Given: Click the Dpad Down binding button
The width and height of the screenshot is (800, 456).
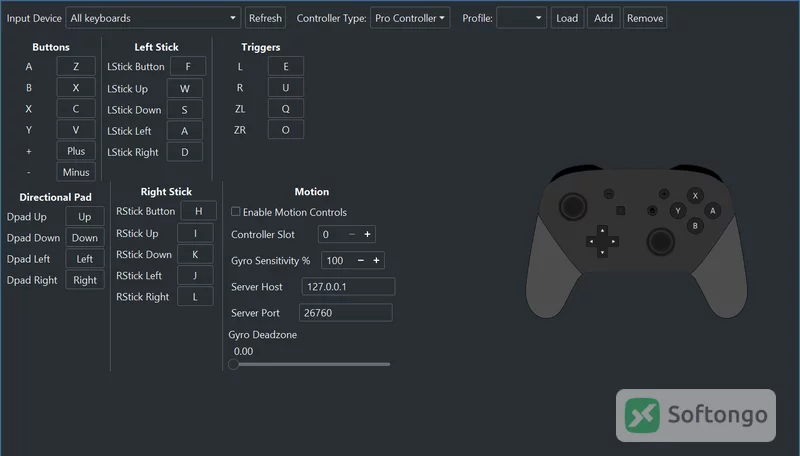Looking at the screenshot, I should pyautogui.click(x=85, y=238).
